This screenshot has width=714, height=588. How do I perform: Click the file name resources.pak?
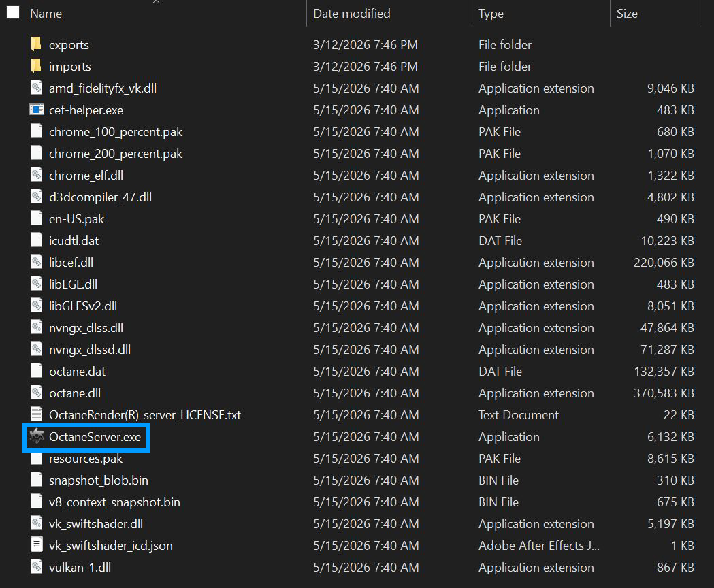click(x=86, y=459)
